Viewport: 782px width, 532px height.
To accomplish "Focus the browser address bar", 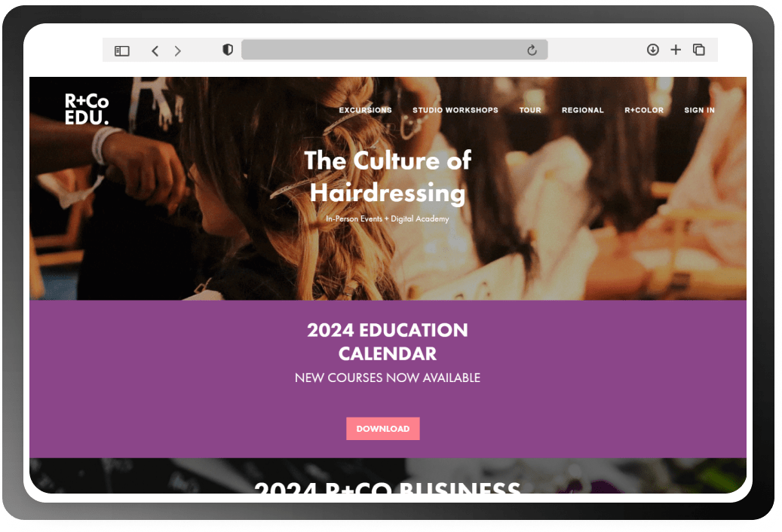I will click(x=394, y=50).
